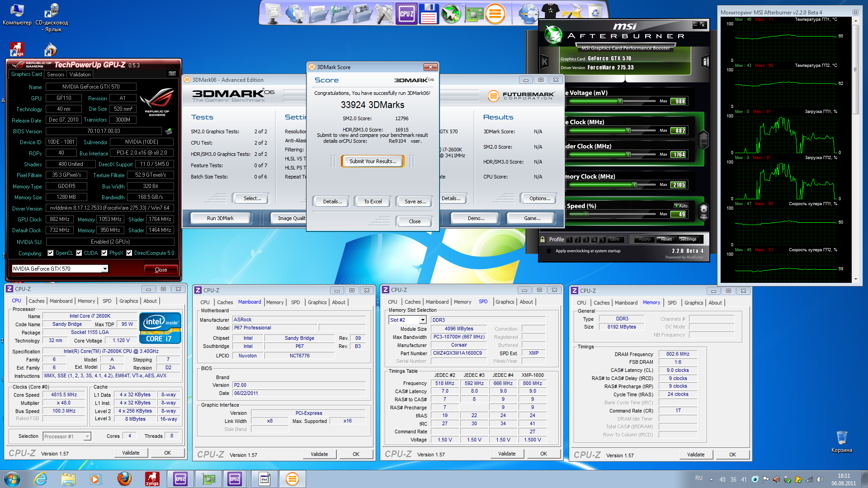
Task: Open the Корзина recycle bin on desktop
Action: [842, 441]
